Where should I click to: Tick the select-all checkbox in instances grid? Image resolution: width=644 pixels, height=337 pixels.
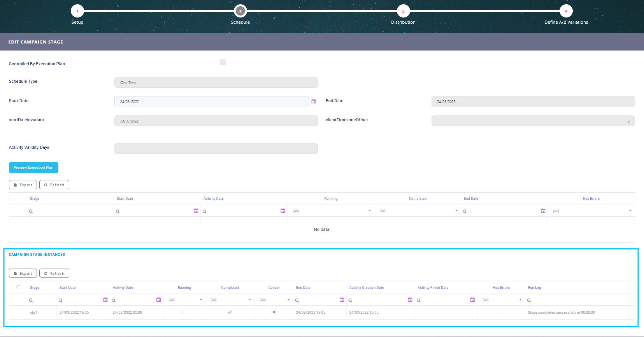[18, 287]
